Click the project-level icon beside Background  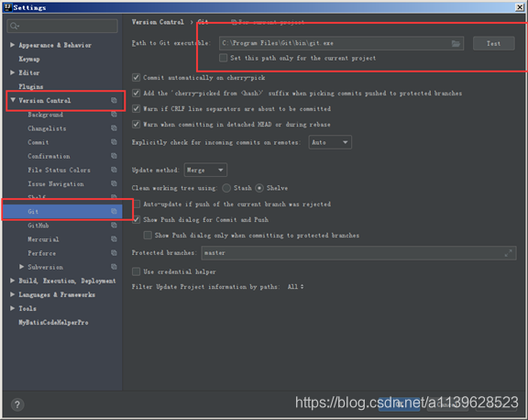tap(115, 115)
